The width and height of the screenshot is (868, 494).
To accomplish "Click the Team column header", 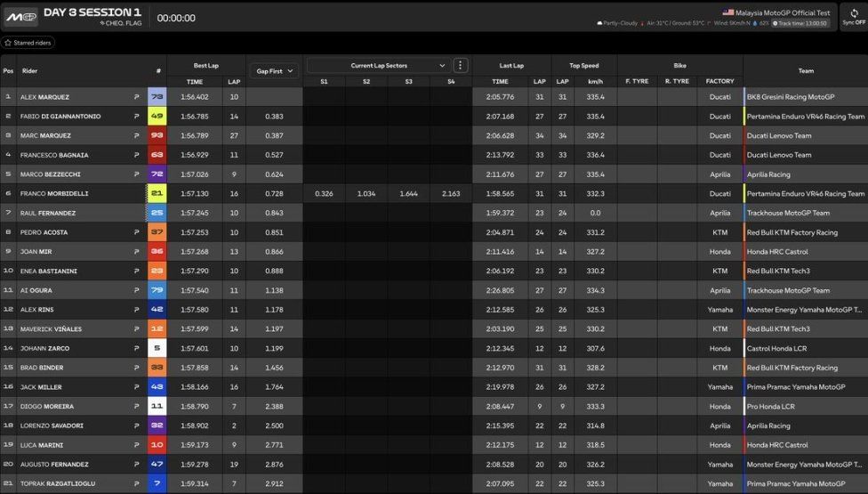I will 806,71.
